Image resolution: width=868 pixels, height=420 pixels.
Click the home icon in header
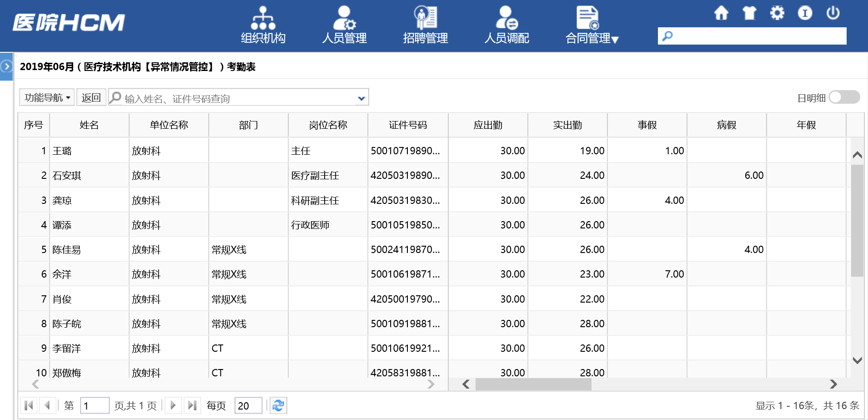pos(721,13)
